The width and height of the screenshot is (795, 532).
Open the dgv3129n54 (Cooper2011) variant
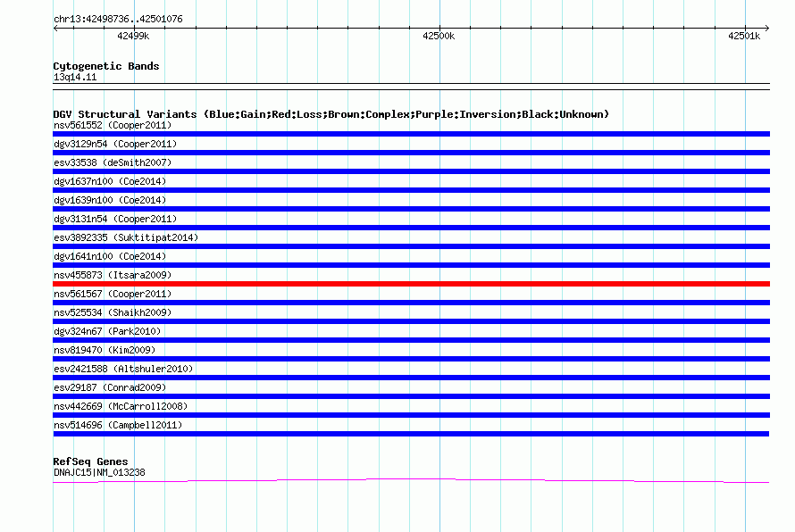[115, 144]
